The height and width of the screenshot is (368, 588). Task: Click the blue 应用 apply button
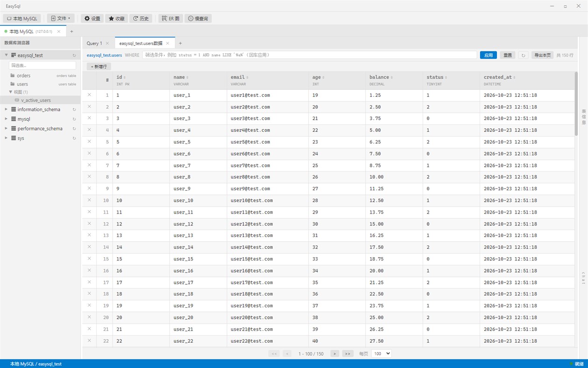tap(489, 55)
